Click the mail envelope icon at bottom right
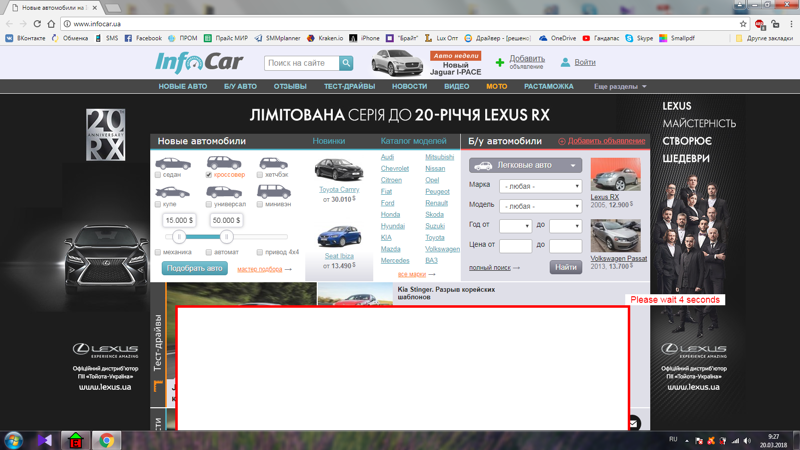This screenshot has height=450, width=800. 633,423
